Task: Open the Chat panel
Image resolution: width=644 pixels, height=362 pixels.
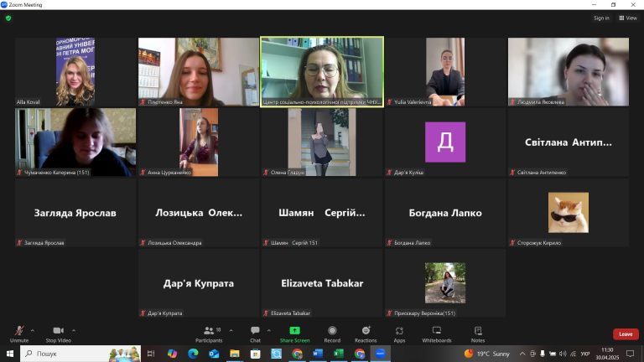Action: 255,333
